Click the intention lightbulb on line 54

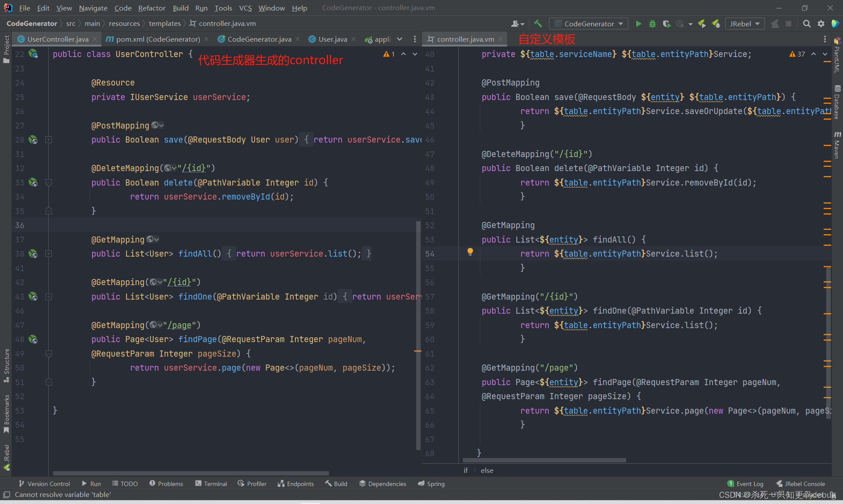click(x=470, y=252)
